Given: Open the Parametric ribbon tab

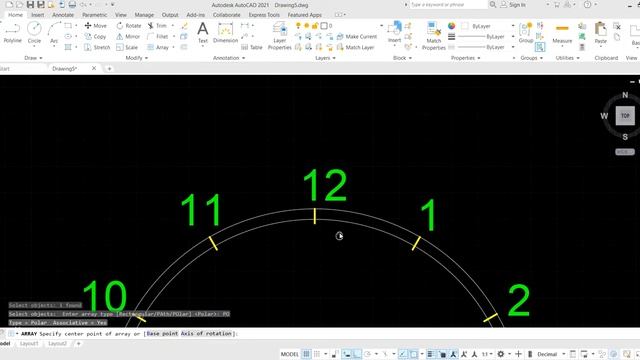Looking at the screenshot, I should click(94, 15).
